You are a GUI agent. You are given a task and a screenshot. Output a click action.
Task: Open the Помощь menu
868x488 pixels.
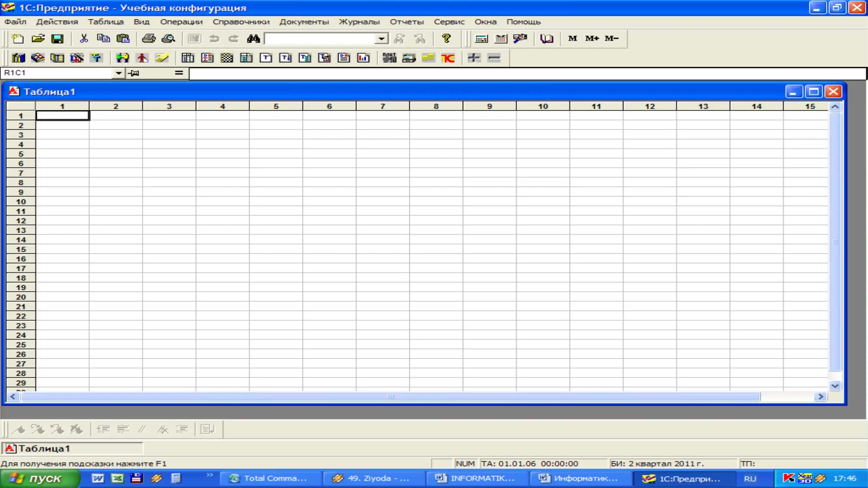coord(524,22)
